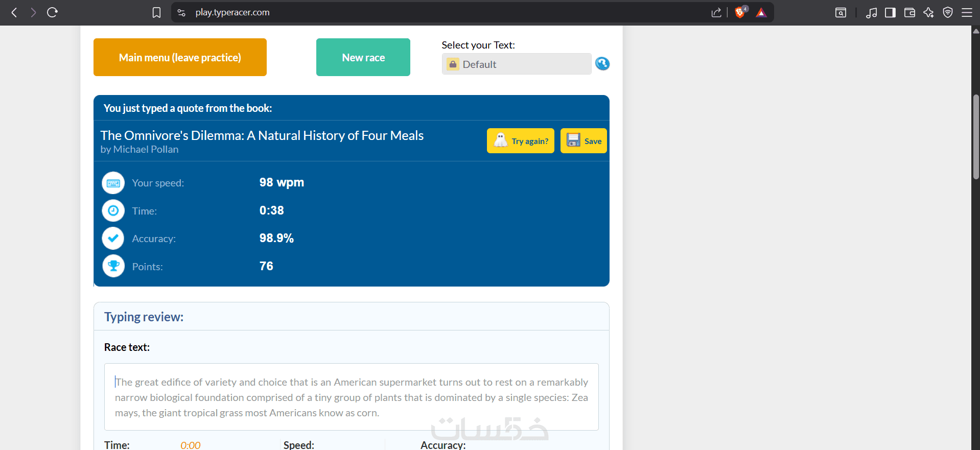Viewport: 980px width, 450px height.
Task: Share this page via share icon
Action: click(716, 12)
